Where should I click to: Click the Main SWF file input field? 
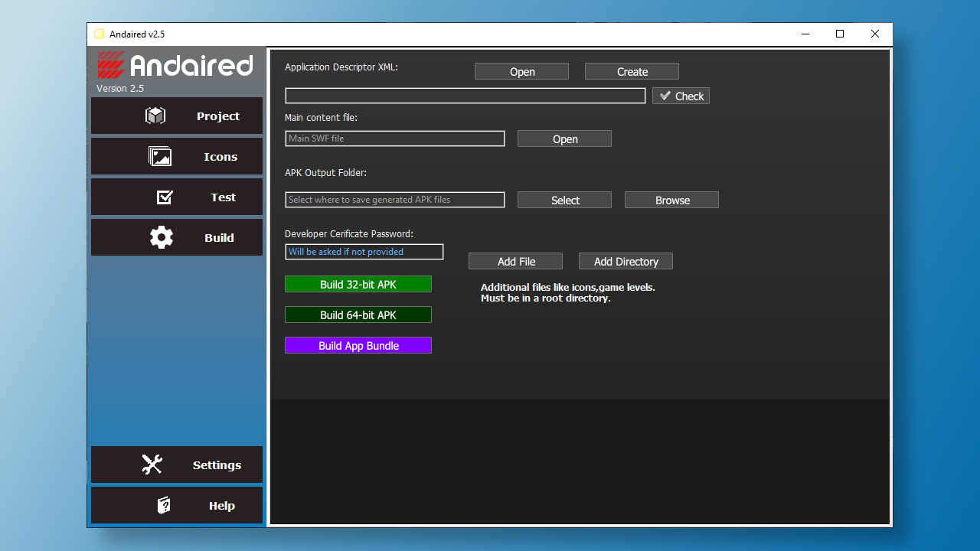point(395,139)
